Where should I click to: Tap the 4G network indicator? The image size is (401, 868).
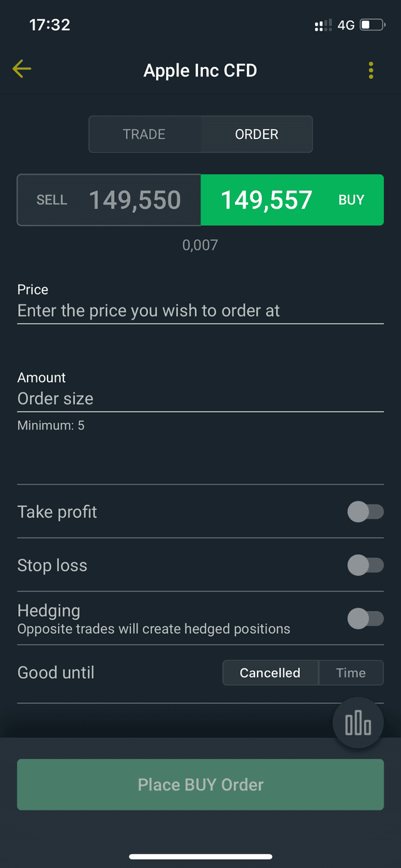345,24
